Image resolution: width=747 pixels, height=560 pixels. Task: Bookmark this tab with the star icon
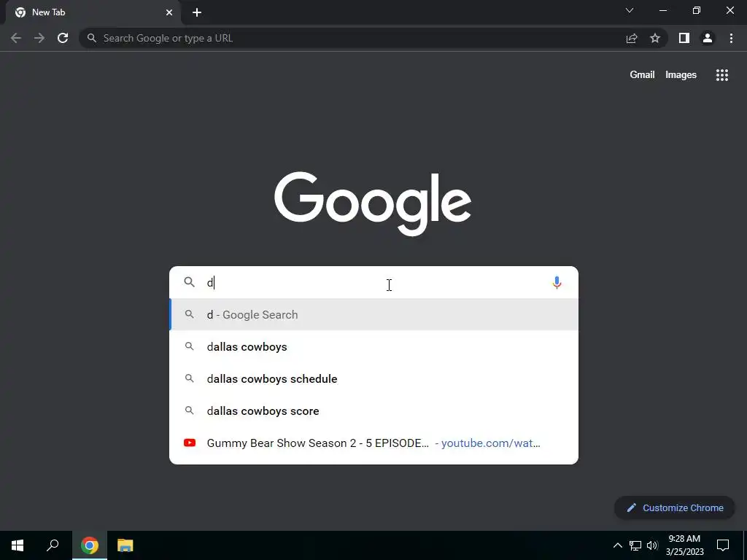point(655,38)
